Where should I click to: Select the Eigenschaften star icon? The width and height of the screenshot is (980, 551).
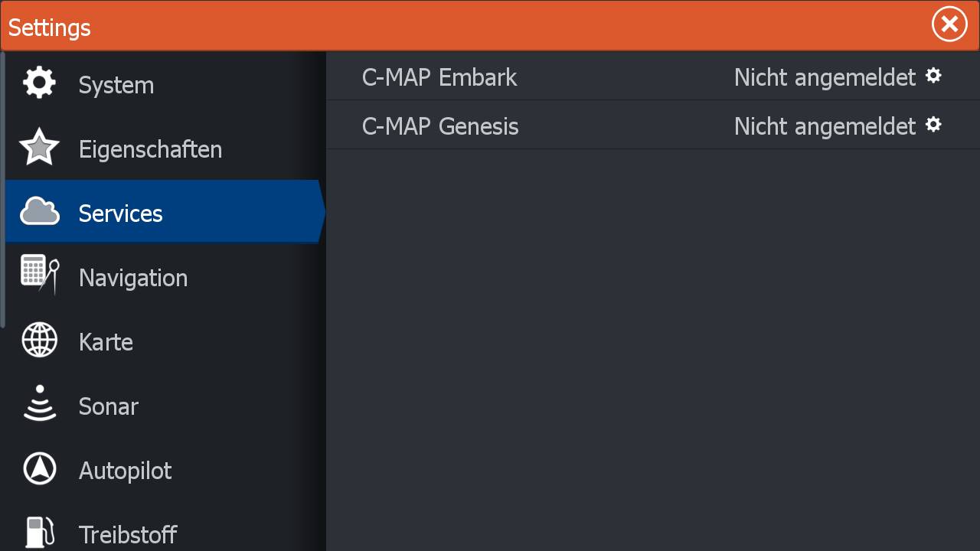click(x=39, y=148)
